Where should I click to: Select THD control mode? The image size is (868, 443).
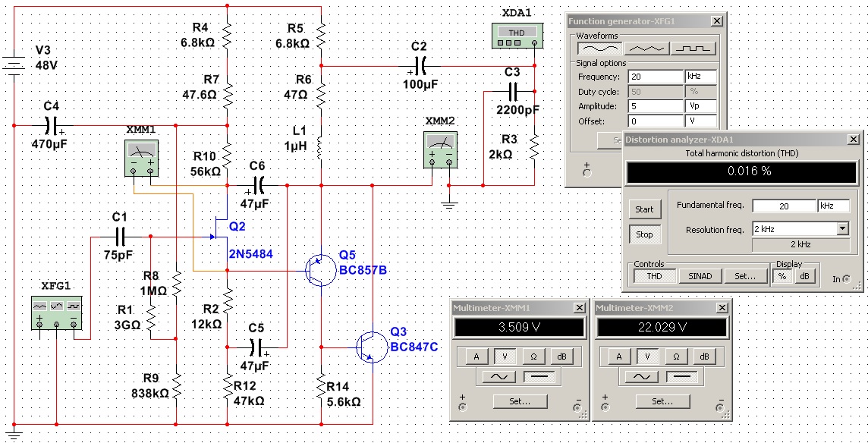[x=654, y=276]
